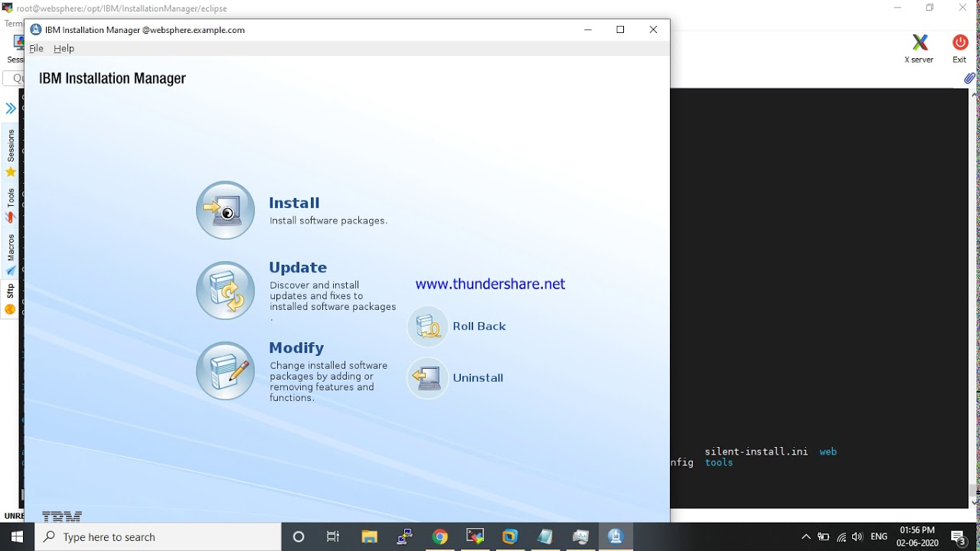The width and height of the screenshot is (980, 551).
Task: Open File Explorer from the taskbar
Action: (x=369, y=536)
